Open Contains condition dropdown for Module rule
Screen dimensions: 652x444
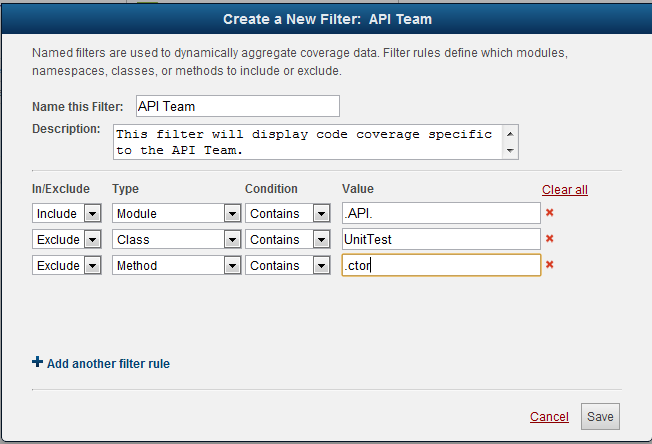[286, 213]
